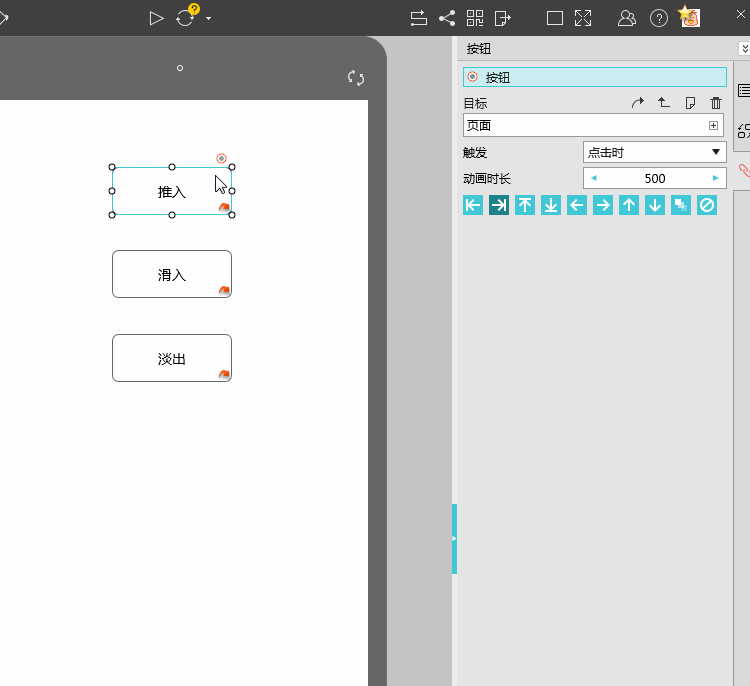Collapse the 按钮 panel with the chevron
The height and width of the screenshot is (686, 750).
pyautogui.click(x=744, y=48)
